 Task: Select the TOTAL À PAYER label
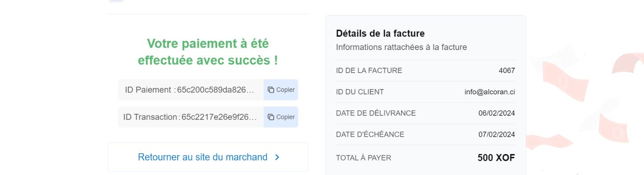click(363, 158)
